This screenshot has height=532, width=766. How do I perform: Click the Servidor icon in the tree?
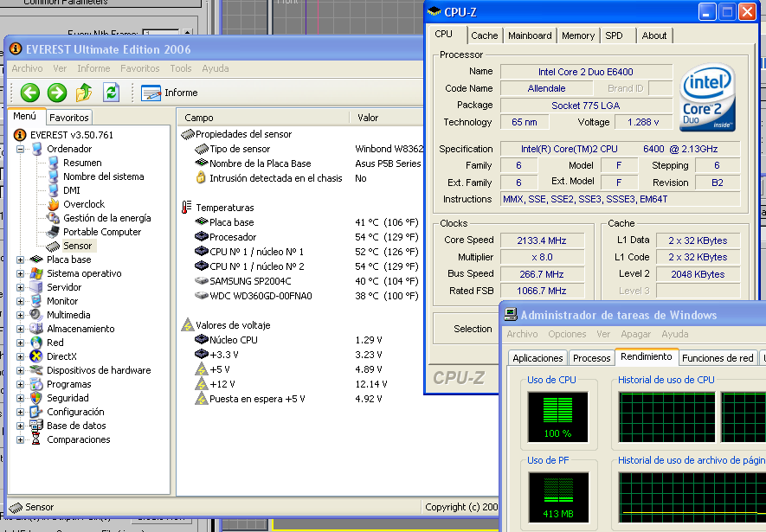pos(36,287)
